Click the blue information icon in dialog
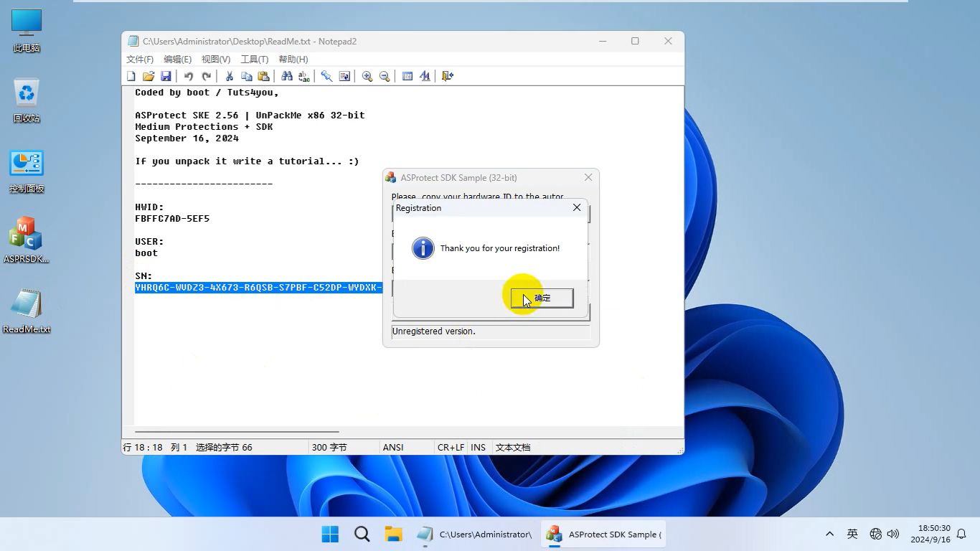Image resolution: width=980 pixels, height=551 pixels. [423, 248]
